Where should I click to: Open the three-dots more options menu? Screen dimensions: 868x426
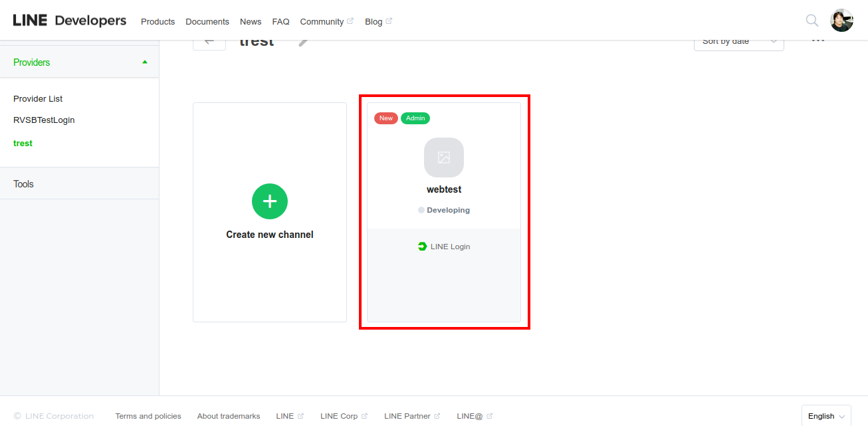818,41
